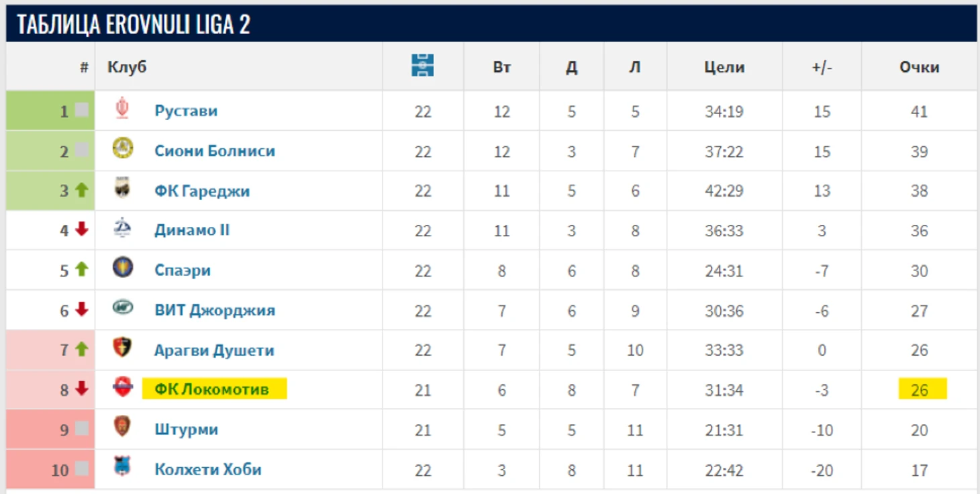The width and height of the screenshot is (980, 494).
Task: Click the ФК Гареджи club logo
Action: tap(123, 188)
